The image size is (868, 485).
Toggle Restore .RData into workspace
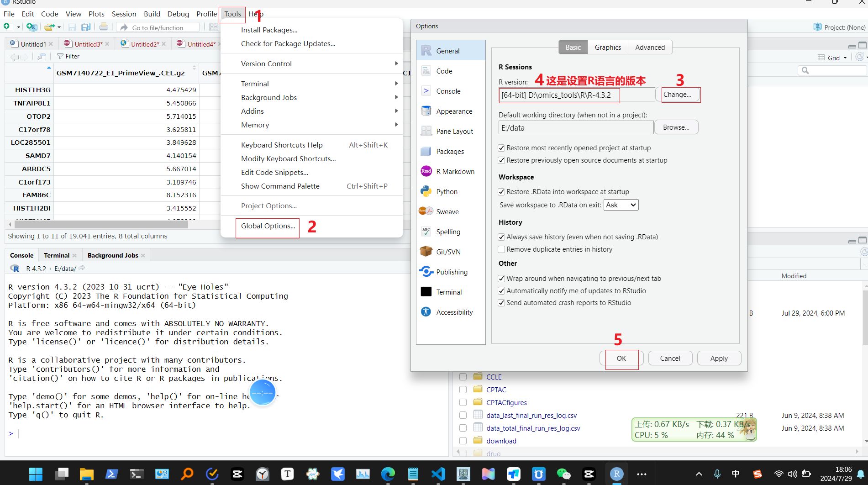point(502,192)
